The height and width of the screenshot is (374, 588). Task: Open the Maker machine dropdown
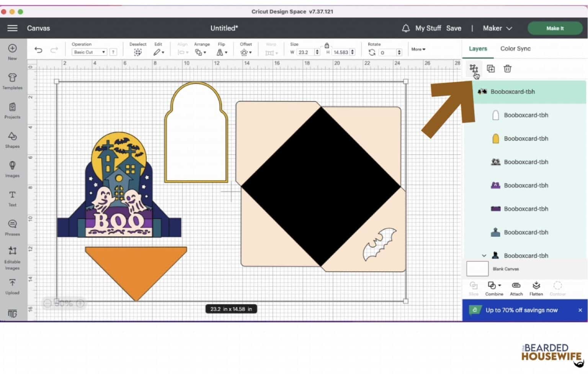[497, 28]
